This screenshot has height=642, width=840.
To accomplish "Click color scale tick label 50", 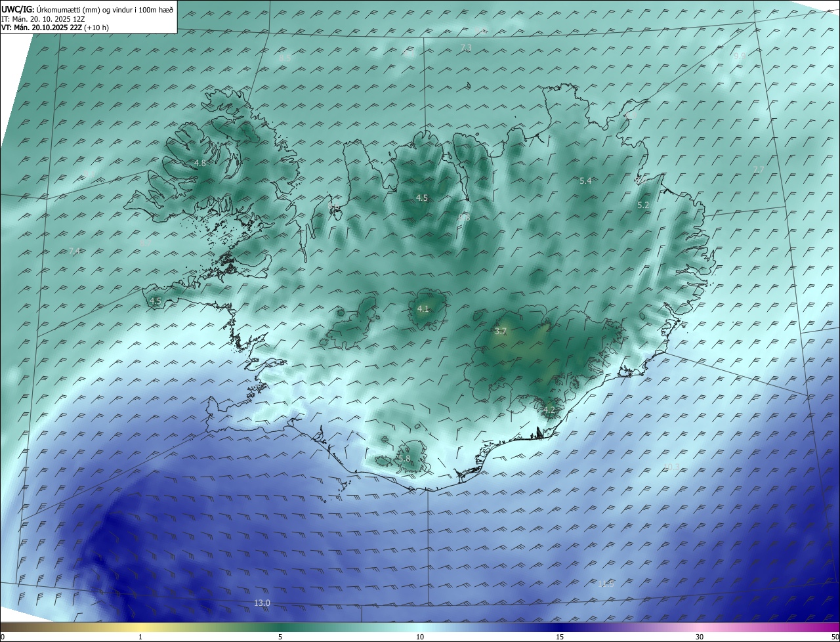I will point(835,637).
